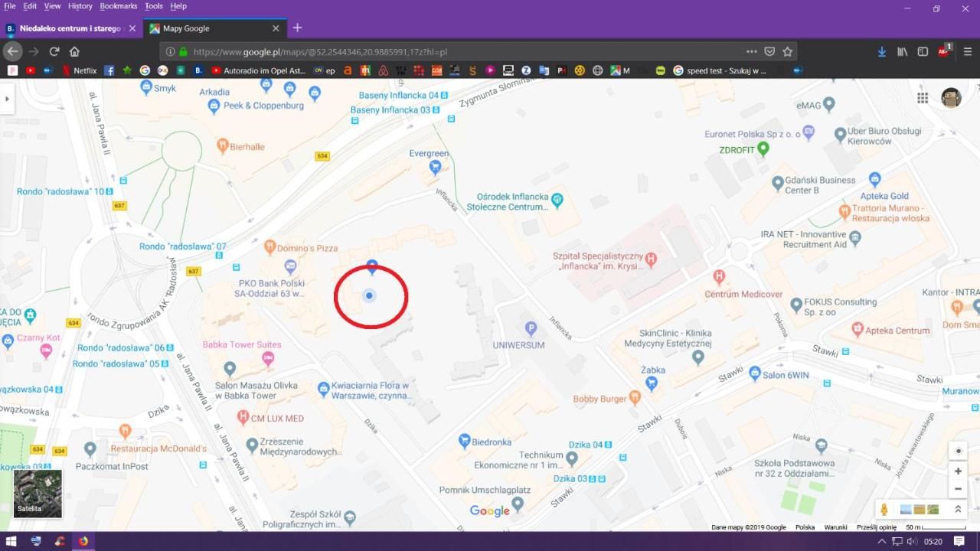Open the History menu
Image resolution: width=980 pixels, height=551 pixels.
click(80, 6)
